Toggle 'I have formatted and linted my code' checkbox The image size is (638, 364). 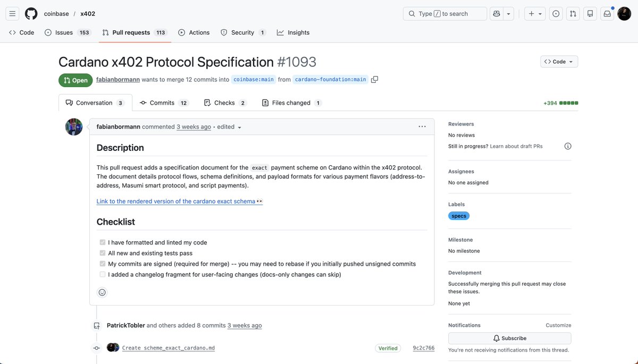point(103,242)
